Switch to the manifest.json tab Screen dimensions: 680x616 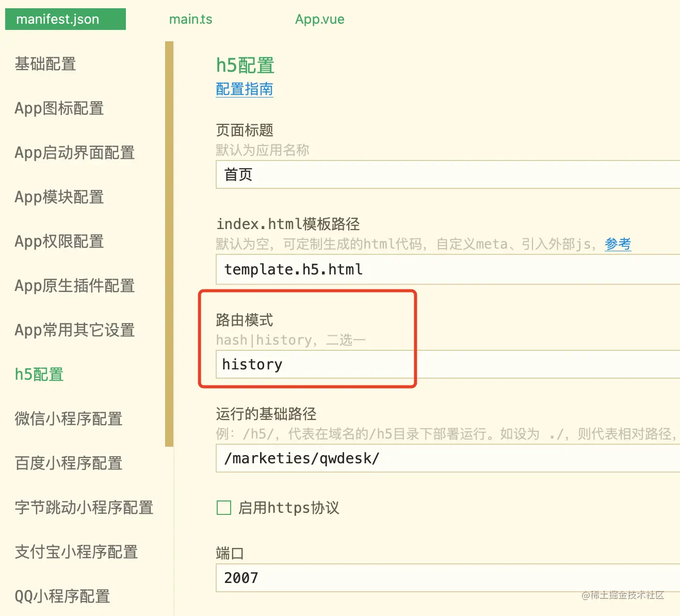pyautogui.click(x=66, y=19)
